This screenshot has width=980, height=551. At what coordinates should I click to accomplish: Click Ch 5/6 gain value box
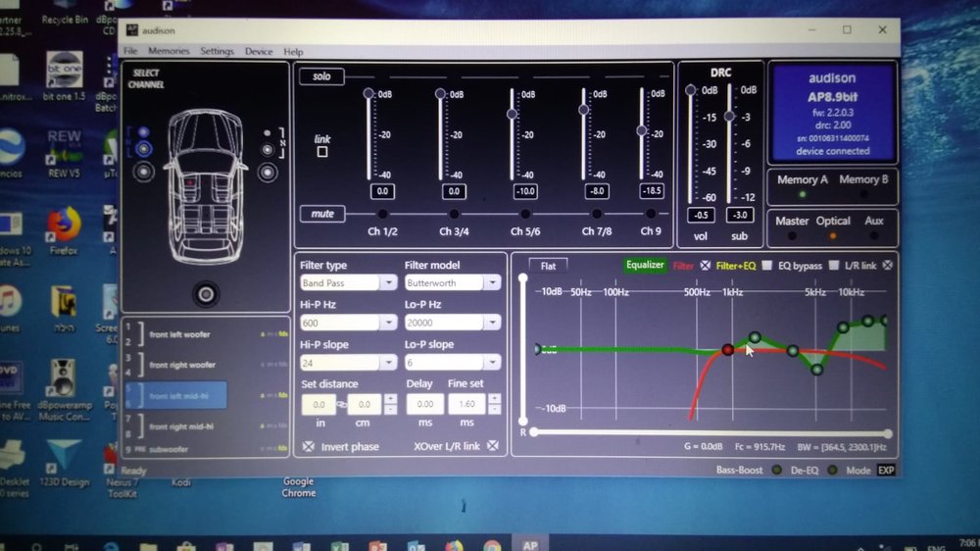(x=525, y=191)
